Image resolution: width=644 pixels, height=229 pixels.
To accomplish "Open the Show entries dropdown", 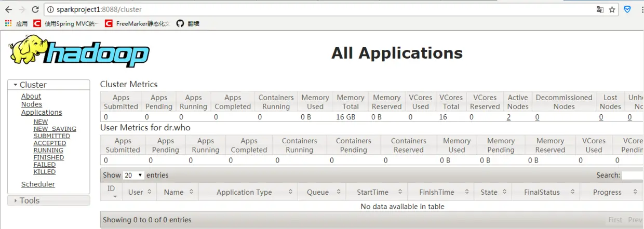I will tap(133, 176).
